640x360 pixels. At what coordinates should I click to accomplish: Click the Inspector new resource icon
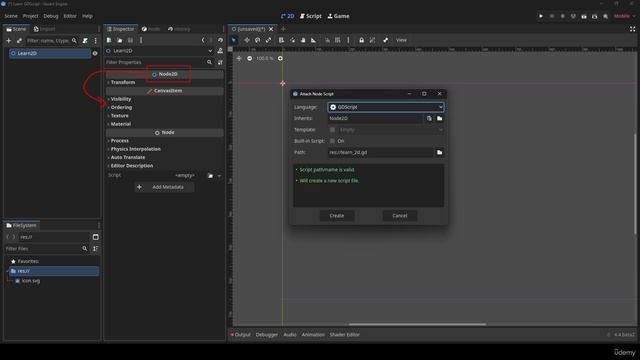click(109, 40)
